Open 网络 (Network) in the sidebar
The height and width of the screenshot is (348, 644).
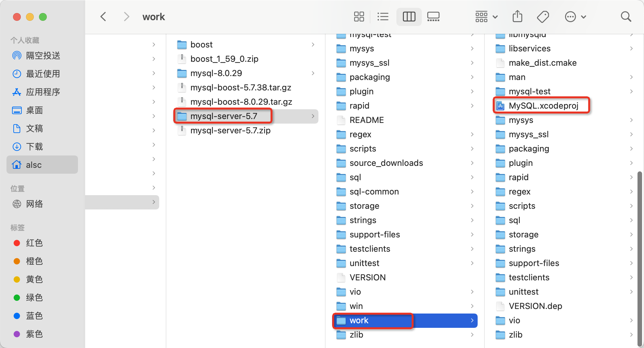point(42,204)
